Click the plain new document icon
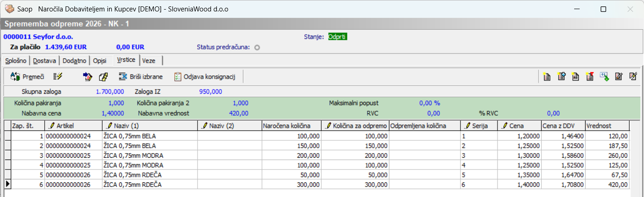 tap(547, 77)
